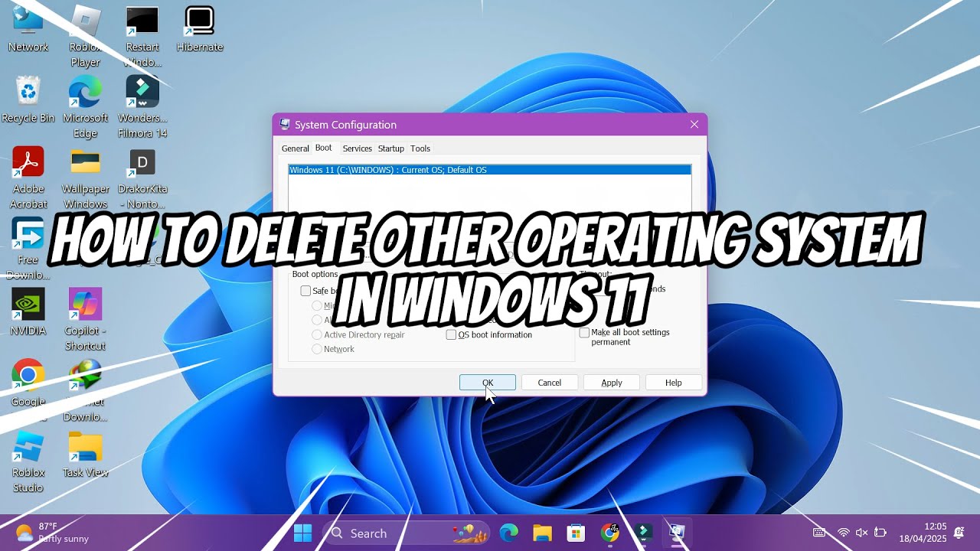980x551 pixels.
Task: Open the Restart Windows desktop shortcut
Action: (x=142, y=36)
